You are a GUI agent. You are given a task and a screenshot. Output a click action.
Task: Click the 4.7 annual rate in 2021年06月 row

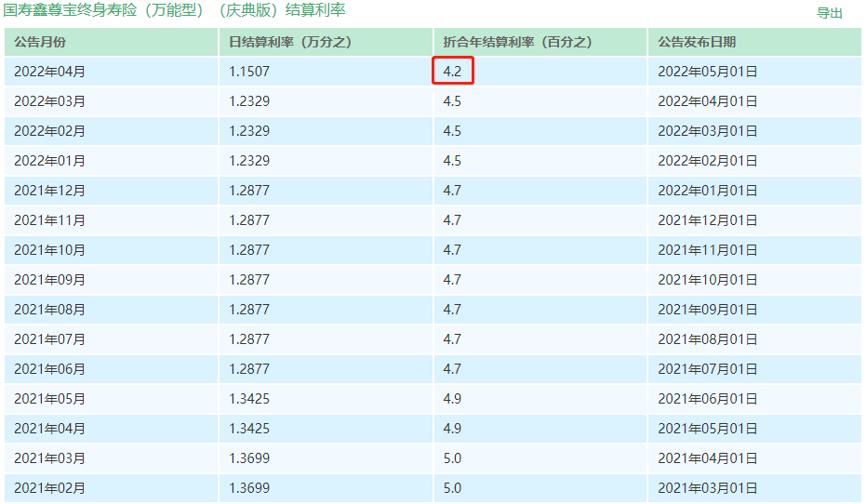click(452, 369)
